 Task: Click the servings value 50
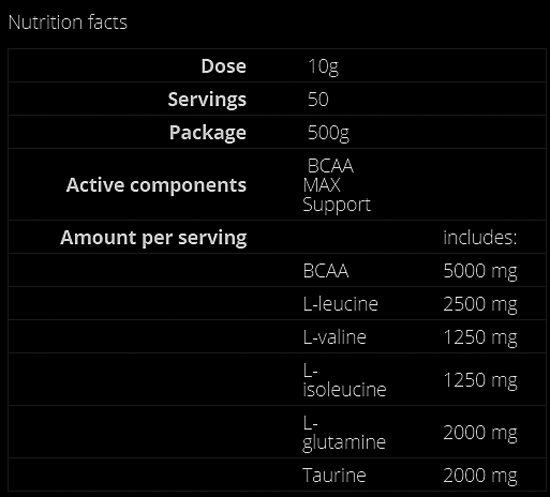click(318, 99)
